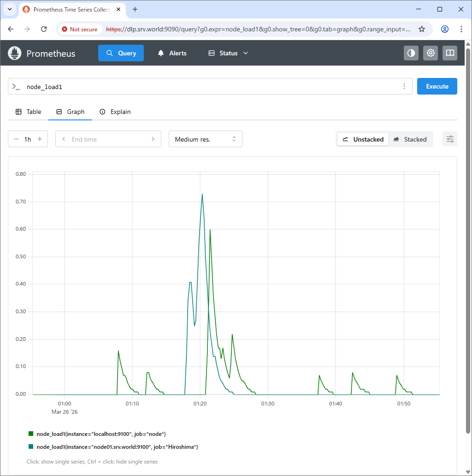This screenshot has height=476, width=472.
Task: Decrease the range with the minus icon
Action: click(x=16, y=139)
